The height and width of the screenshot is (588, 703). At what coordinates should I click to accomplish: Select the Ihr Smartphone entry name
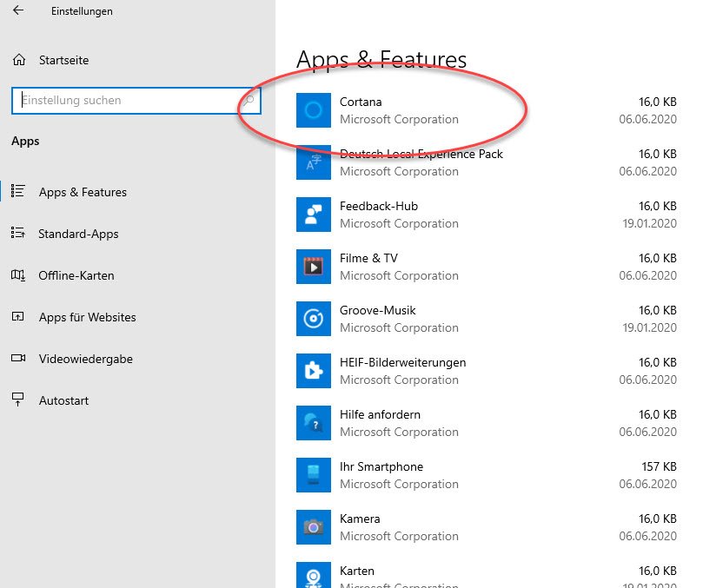[381, 466]
